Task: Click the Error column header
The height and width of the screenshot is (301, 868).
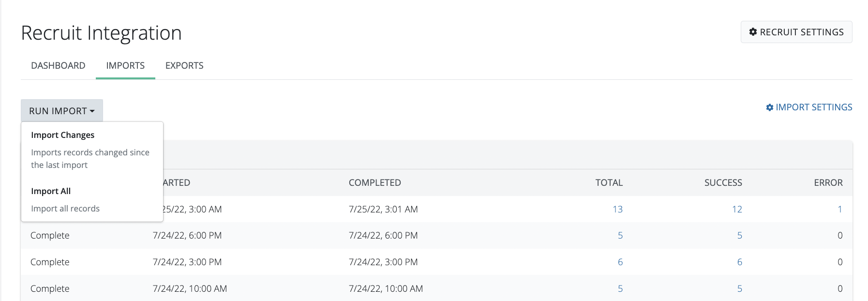Action: tap(828, 182)
